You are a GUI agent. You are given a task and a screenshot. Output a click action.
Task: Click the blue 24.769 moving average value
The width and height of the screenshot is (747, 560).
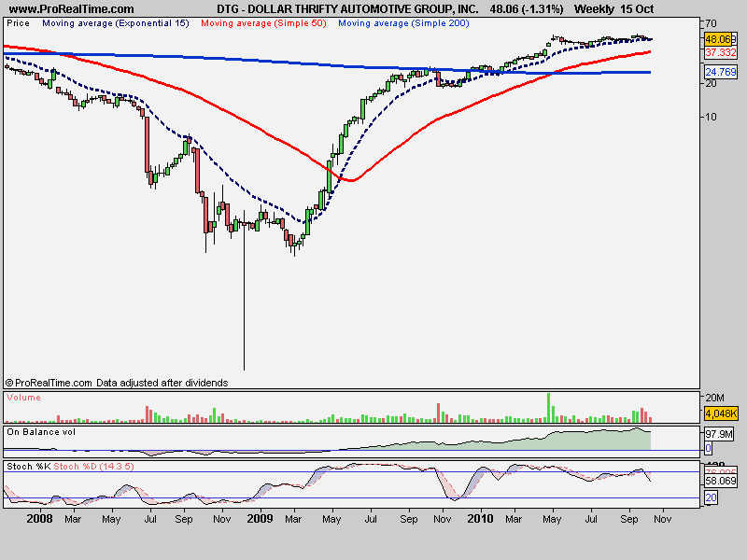coord(720,72)
